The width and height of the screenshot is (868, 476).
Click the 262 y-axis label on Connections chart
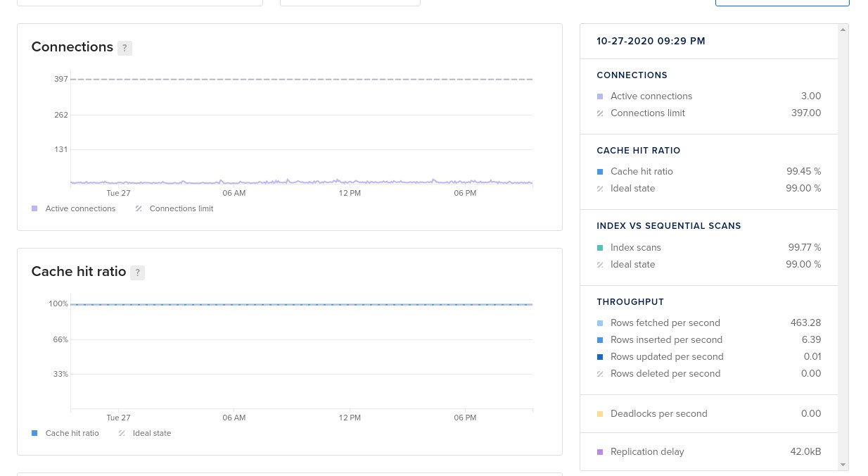point(61,115)
